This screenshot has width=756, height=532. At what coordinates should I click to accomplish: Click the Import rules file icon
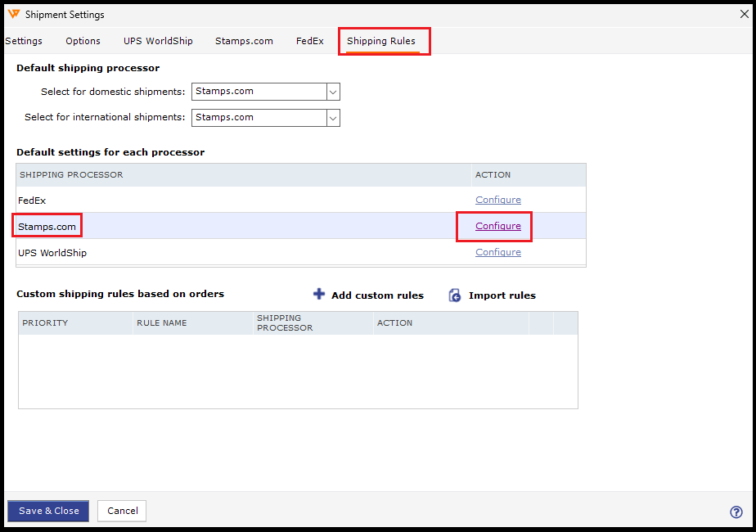(455, 295)
